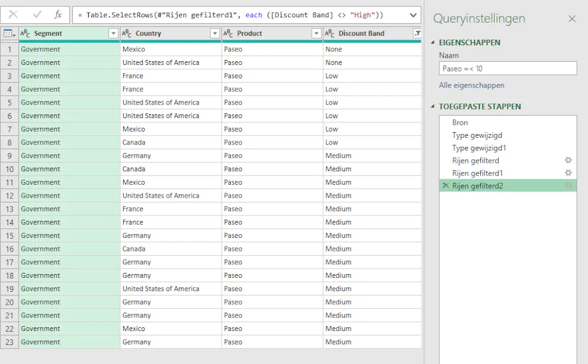Expand the formula bar with its down arrow
This screenshot has width=588, height=364.
pos(412,15)
